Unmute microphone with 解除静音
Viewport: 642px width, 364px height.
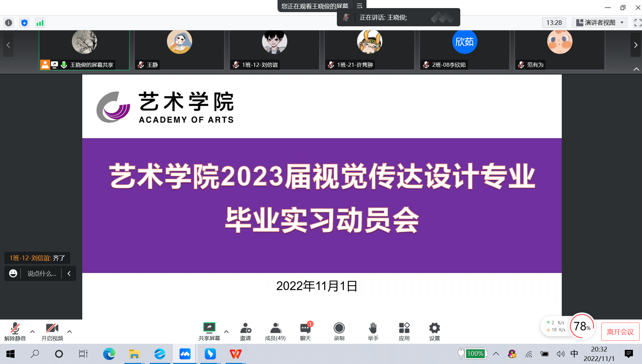click(15, 332)
